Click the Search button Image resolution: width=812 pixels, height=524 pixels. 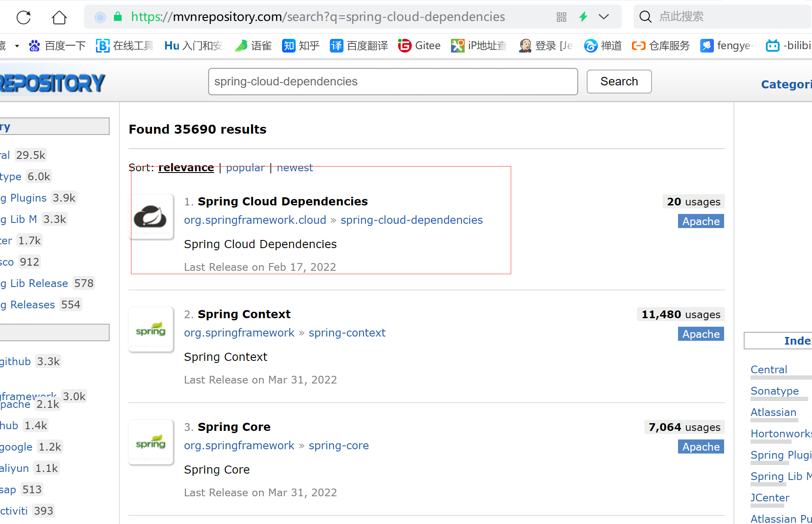tap(619, 82)
